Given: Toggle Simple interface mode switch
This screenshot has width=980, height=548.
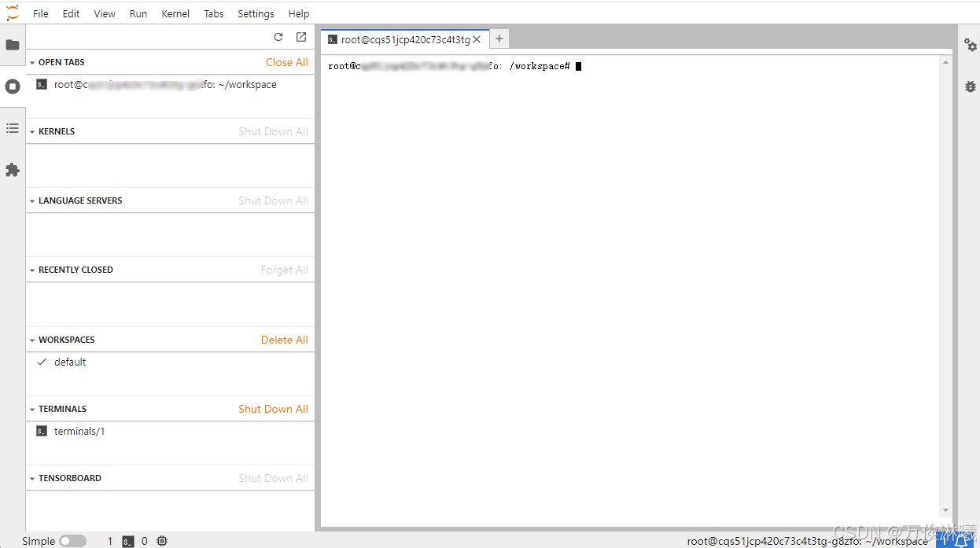Looking at the screenshot, I should click(x=72, y=541).
